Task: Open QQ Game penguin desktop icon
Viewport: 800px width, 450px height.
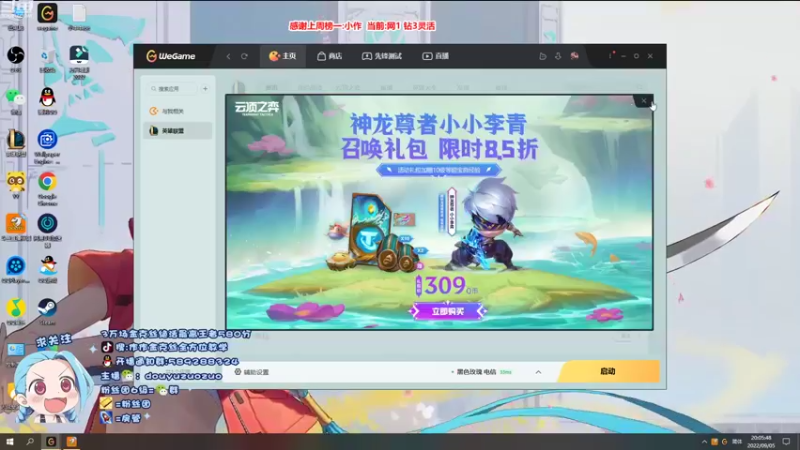Action: coord(47,269)
